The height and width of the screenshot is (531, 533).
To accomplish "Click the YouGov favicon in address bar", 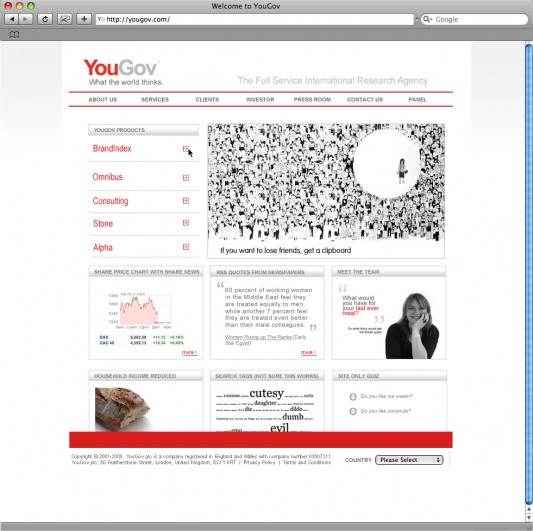I will pos(101,19).
